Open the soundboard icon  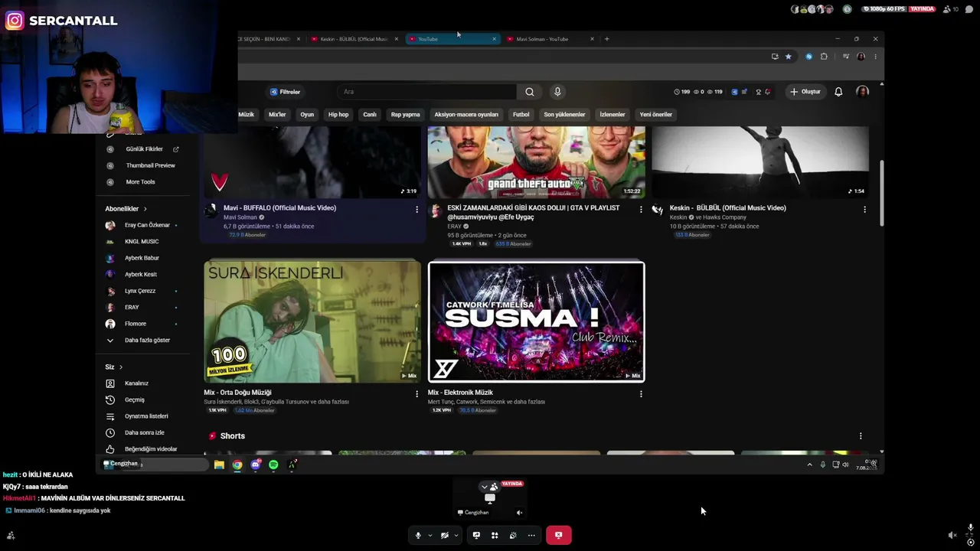click(x=513, y=535)
